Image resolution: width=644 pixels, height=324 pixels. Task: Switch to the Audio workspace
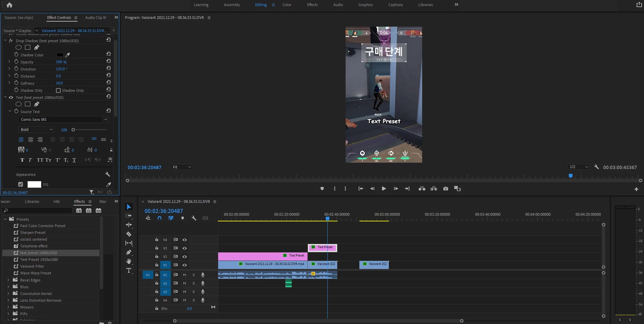coord(338,5)
